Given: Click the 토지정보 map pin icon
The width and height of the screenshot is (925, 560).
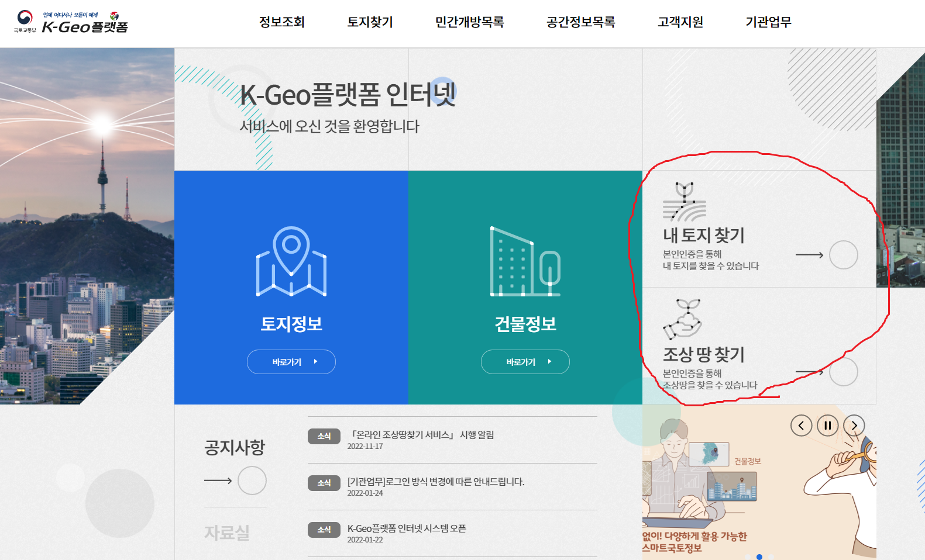Looking at the screenshot, I should tap(291, 261).
